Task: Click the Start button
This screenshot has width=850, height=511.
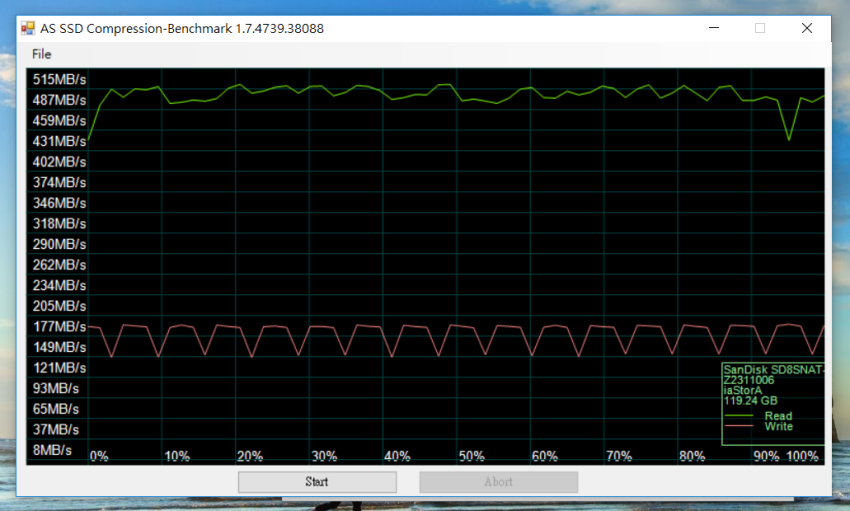Action: pos(317,482)
